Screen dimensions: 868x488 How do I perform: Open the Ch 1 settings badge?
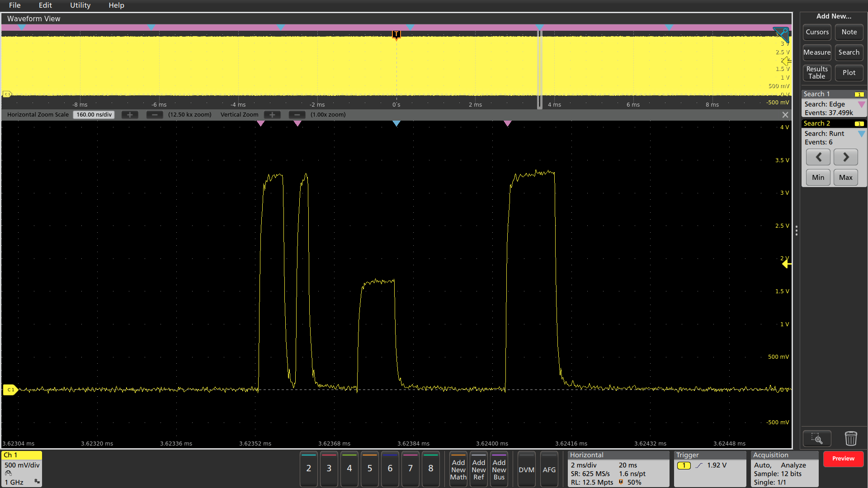22,469
